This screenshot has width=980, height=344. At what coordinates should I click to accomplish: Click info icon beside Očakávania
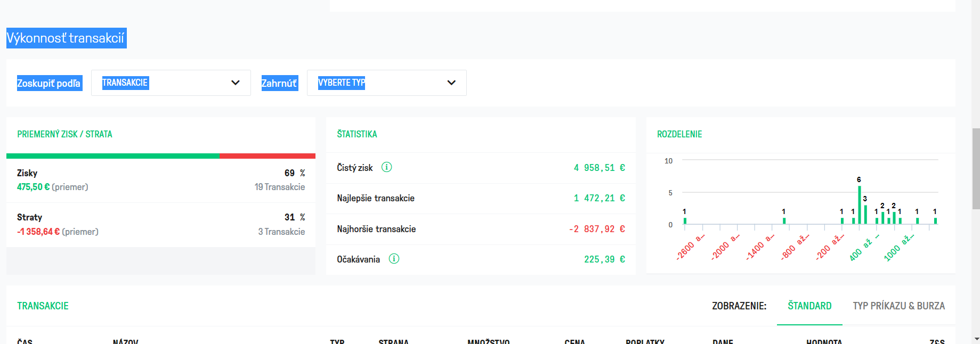[x=394, y=259]
